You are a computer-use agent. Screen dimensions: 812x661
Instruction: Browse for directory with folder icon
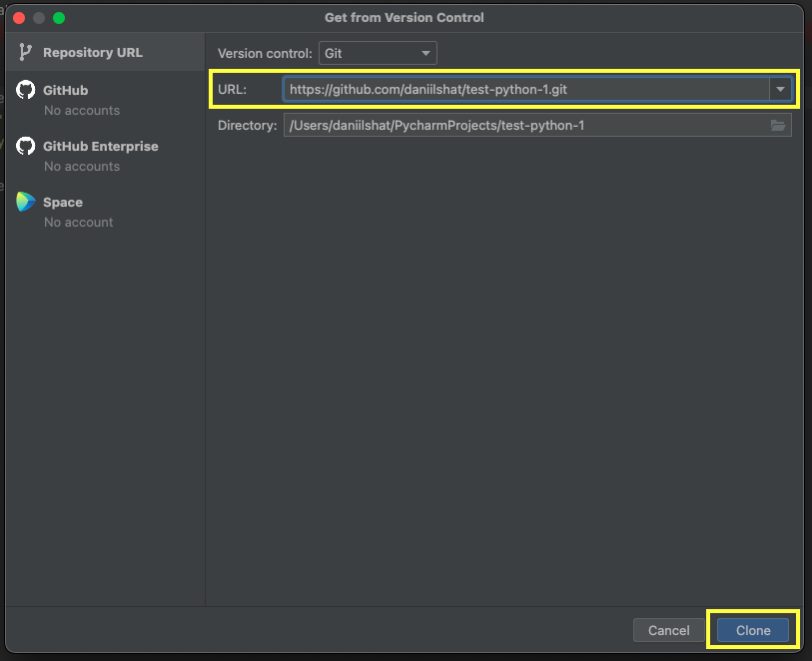778,125
